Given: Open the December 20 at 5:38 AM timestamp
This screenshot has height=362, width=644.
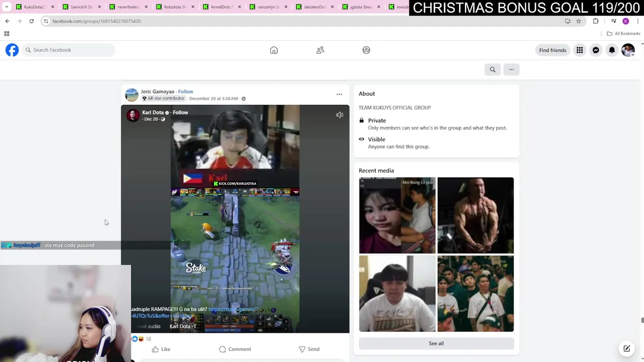Looking at the screenshot, I should click(213, 99).
